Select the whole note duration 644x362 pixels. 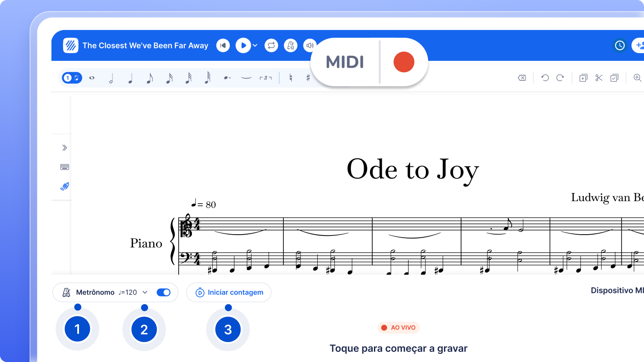click(x=92, y=78)
